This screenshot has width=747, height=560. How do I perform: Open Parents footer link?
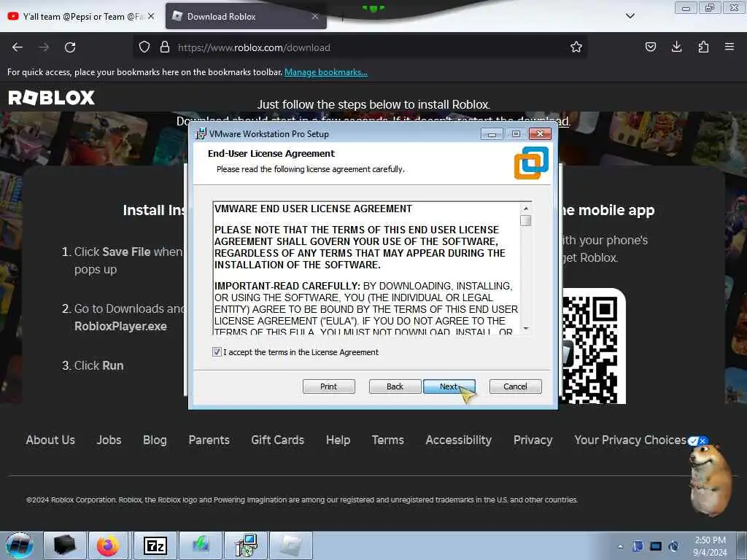tap(209, 440)
